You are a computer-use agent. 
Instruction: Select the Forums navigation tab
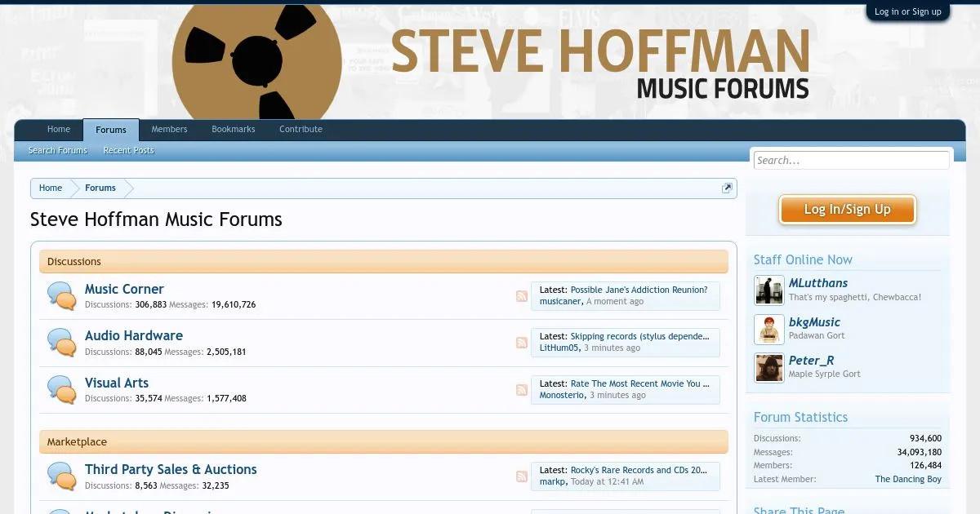tap(111, 130)
